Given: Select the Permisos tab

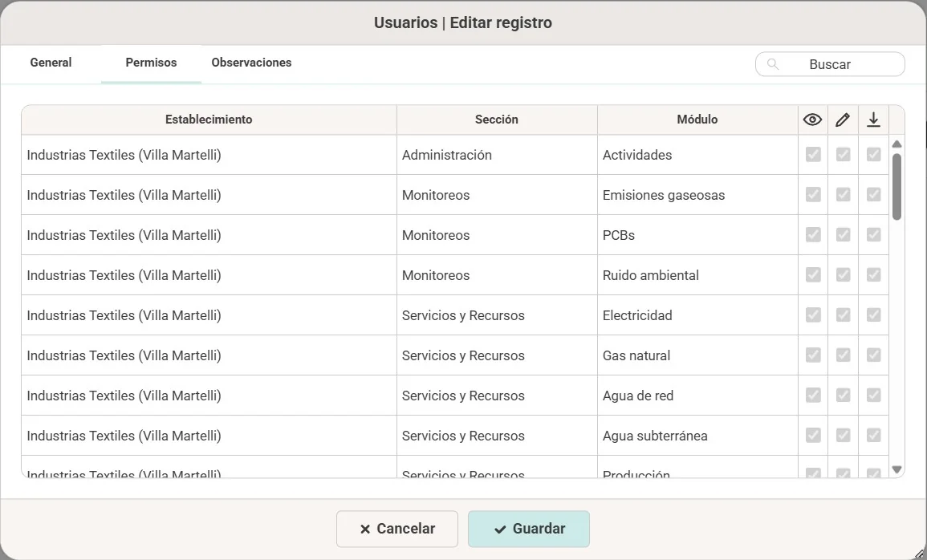Looking at the screenshot, I should click(x=152, y=63).
